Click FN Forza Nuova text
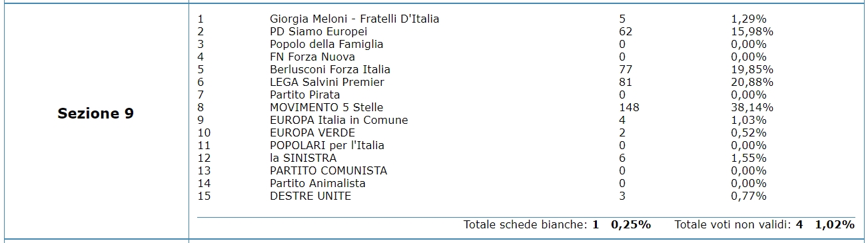This screenshot has height=243, width=868. point(312,57)
